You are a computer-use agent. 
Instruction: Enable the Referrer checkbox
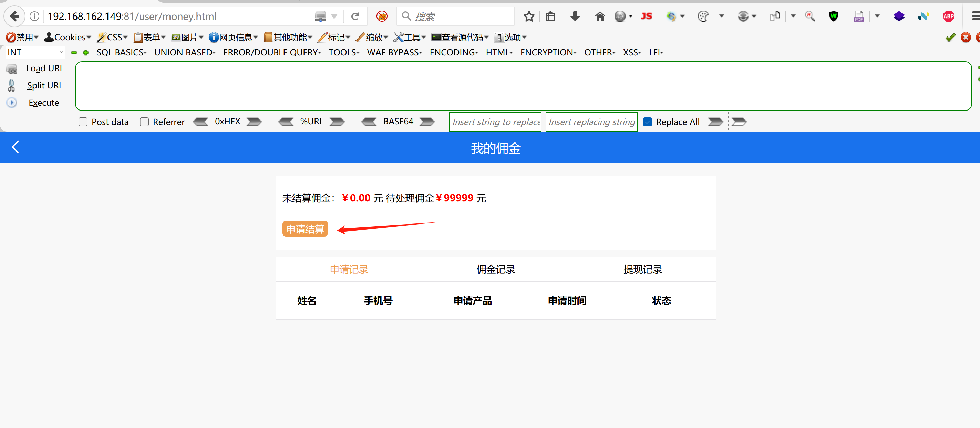(144, 122)
